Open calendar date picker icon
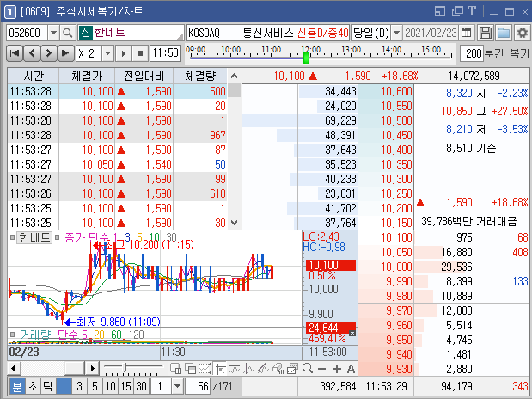This screenshot has width=532, height=399. (466, 33)
